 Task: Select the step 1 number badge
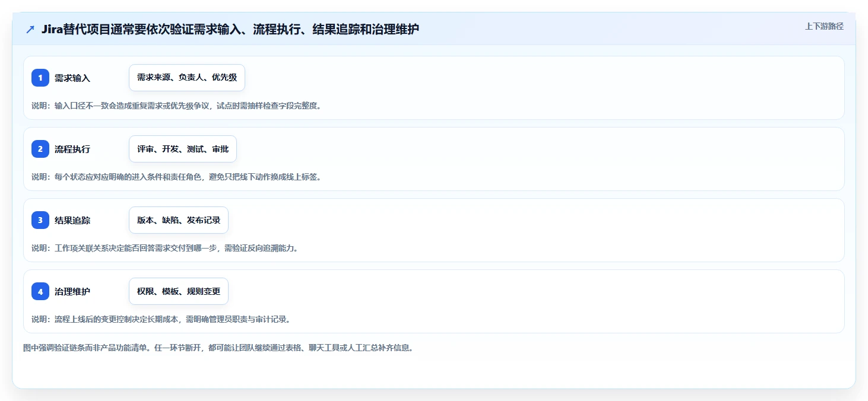40,78
